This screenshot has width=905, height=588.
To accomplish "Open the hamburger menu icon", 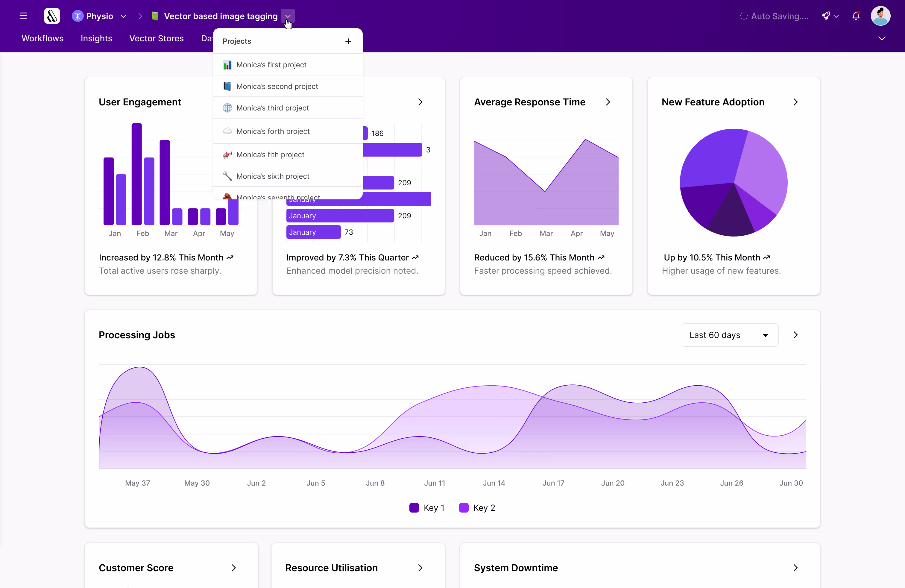I will (23, 16).
